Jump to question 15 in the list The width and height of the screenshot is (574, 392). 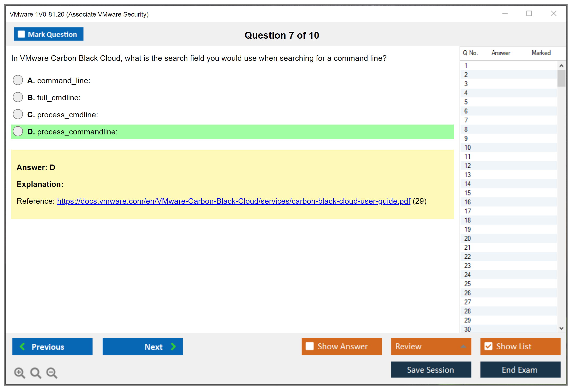pyautogui.click(x=467, y=193)
